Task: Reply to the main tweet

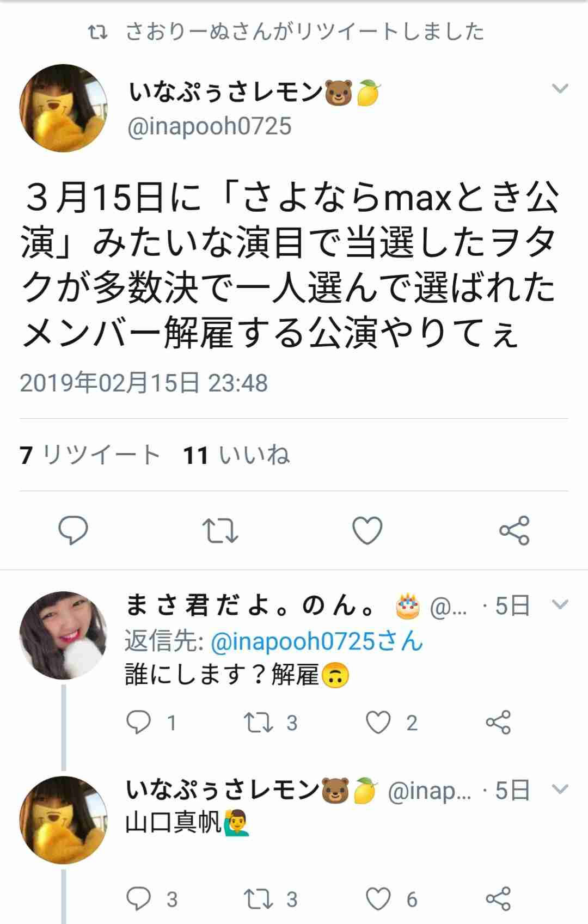Action: coord(73,530)
